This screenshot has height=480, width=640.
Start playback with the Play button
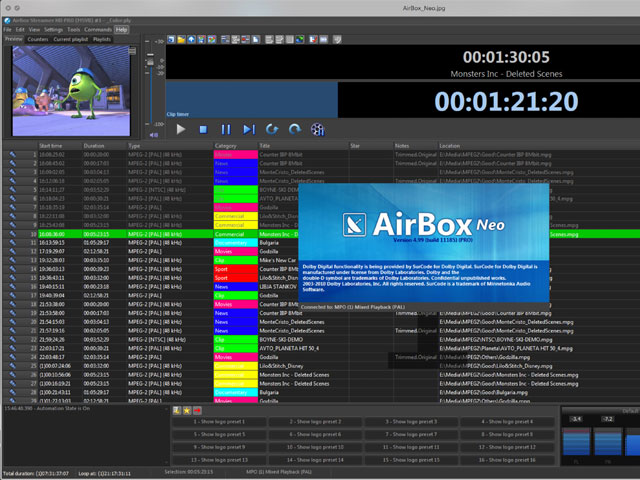tap(180, 129)
